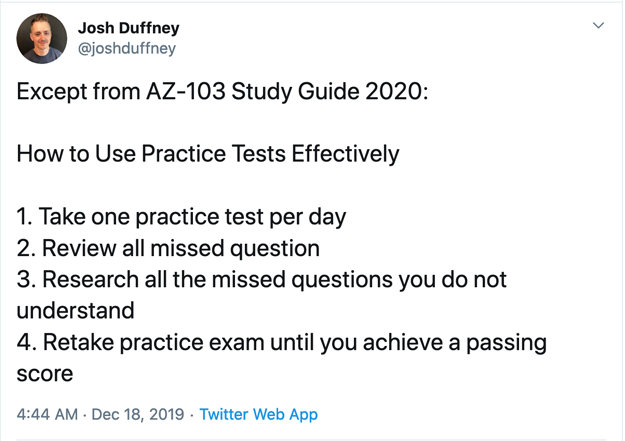Click the Twitter Web App source link
The height and width of the screenshot is (441, 625).
259,414
